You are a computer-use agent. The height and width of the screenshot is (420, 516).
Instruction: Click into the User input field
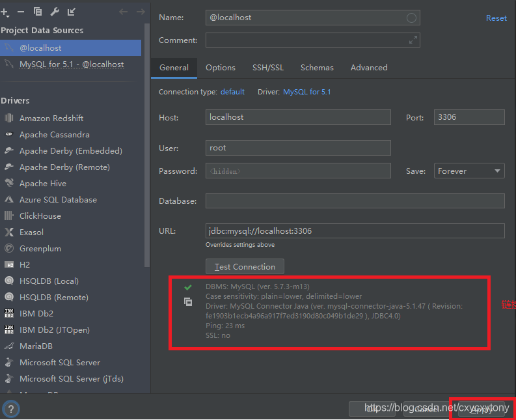pyautogui.click(x=298, y=148)
